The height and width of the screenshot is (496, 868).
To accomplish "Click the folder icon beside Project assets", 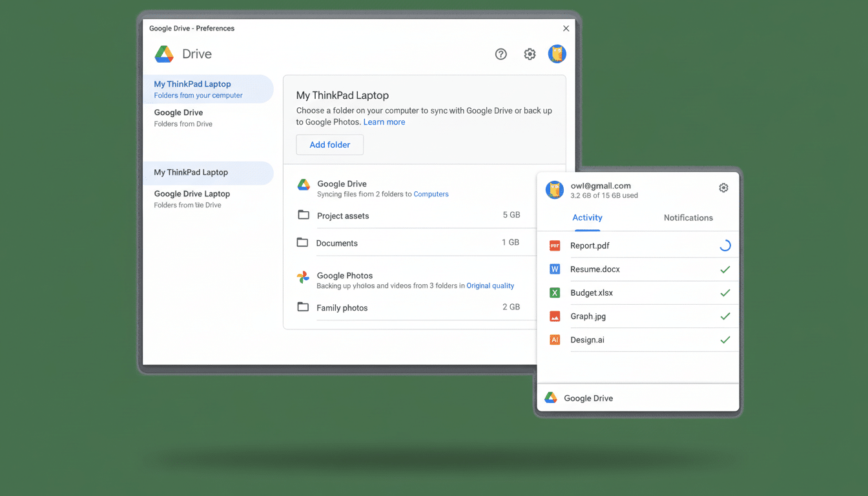I will click(304, 214).
